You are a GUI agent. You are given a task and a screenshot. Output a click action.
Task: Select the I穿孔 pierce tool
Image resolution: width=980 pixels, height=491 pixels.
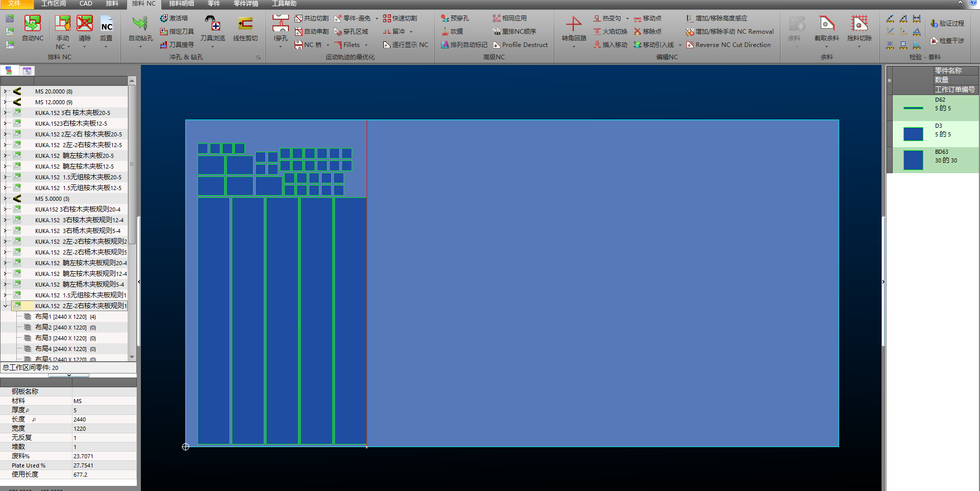click(281, 28)
